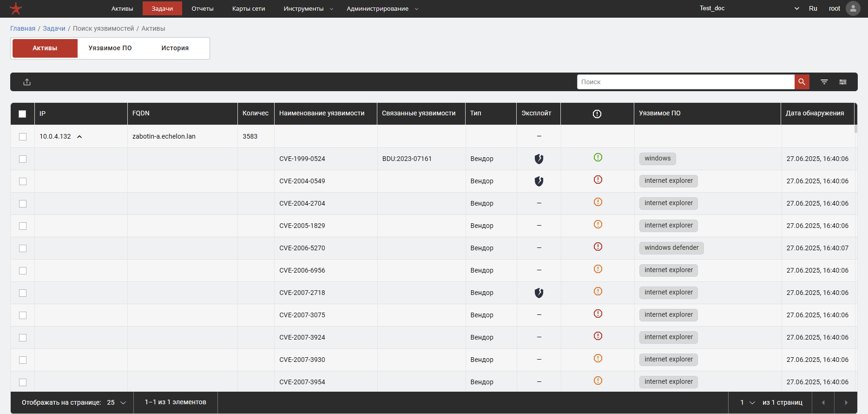Click the green severity icon for CVE-1999-0524

point(598,158)
